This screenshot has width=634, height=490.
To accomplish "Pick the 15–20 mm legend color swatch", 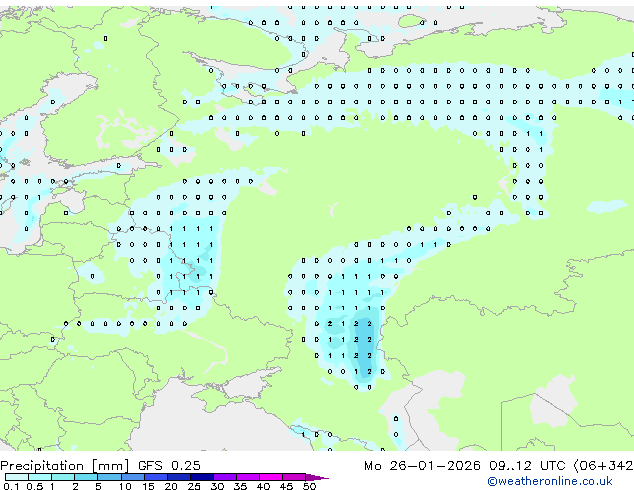I will [155, 477].
